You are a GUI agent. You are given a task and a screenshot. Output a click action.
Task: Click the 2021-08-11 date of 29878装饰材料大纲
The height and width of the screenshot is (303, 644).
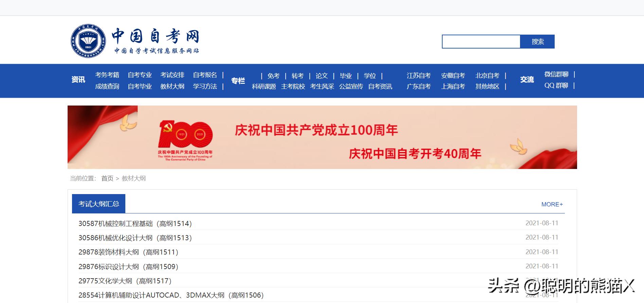point(542,252)
